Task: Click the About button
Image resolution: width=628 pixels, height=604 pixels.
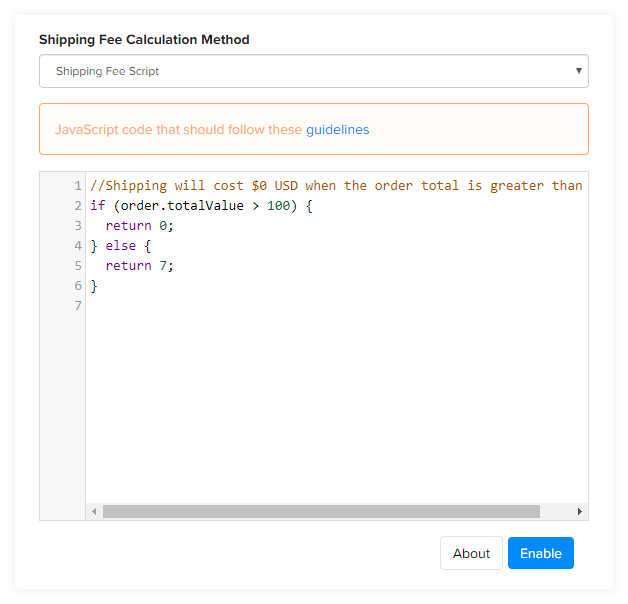Action: click(471, 553)
